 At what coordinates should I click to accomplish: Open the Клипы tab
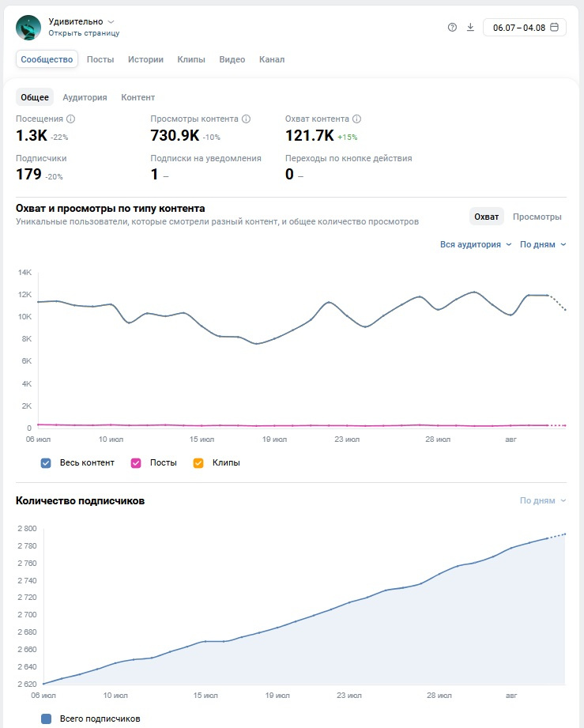pos(191,59)
